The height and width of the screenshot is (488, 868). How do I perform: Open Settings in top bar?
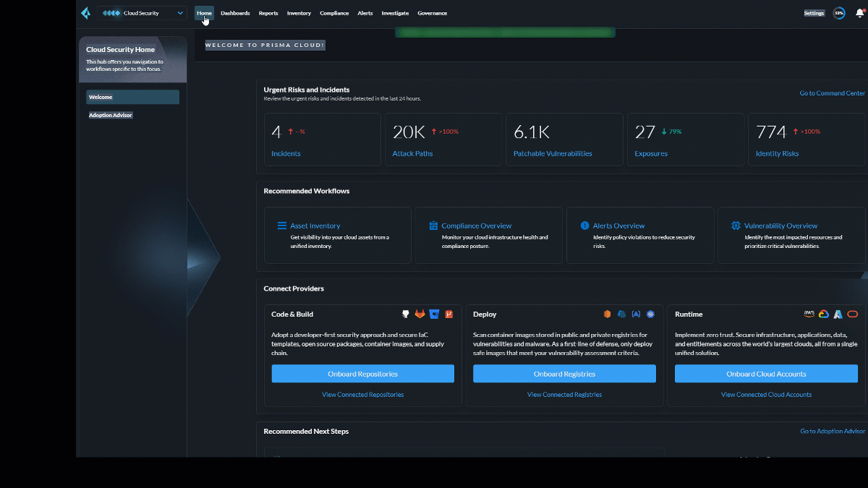814,13
